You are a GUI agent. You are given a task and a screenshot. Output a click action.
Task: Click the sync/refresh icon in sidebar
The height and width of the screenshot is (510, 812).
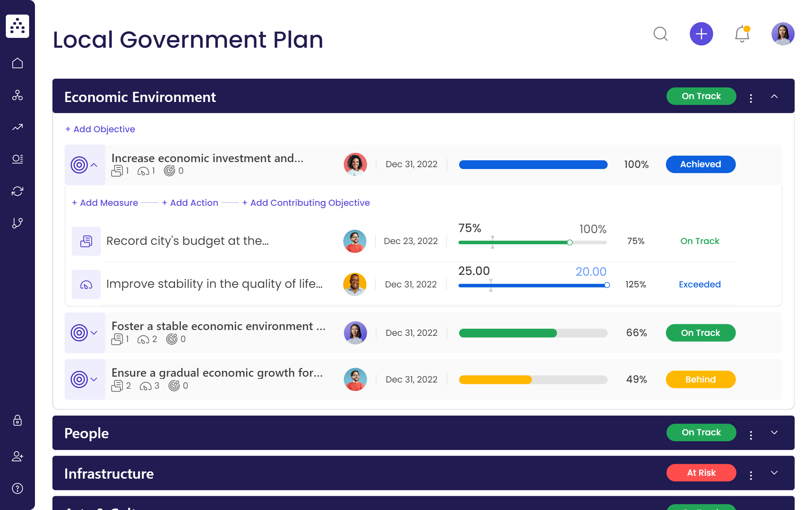17,191
